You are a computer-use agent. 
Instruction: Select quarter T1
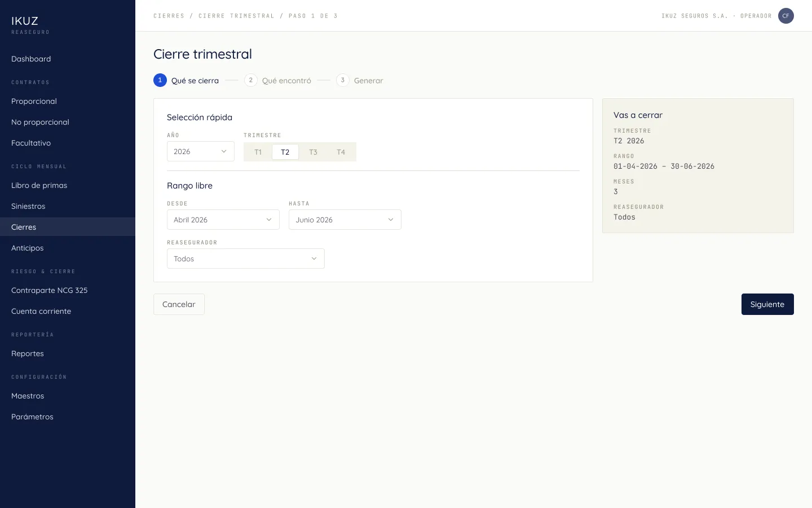(258, 152)
